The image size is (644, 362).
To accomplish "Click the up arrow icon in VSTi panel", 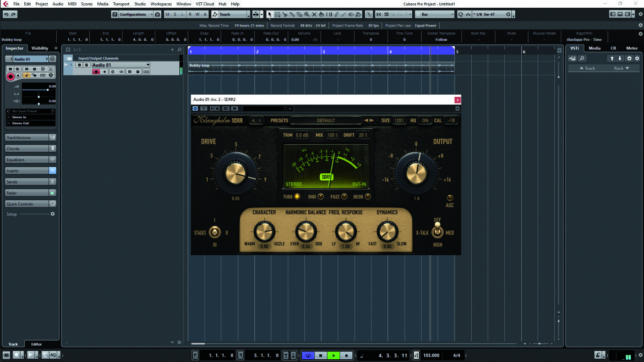I will point(612,58).
